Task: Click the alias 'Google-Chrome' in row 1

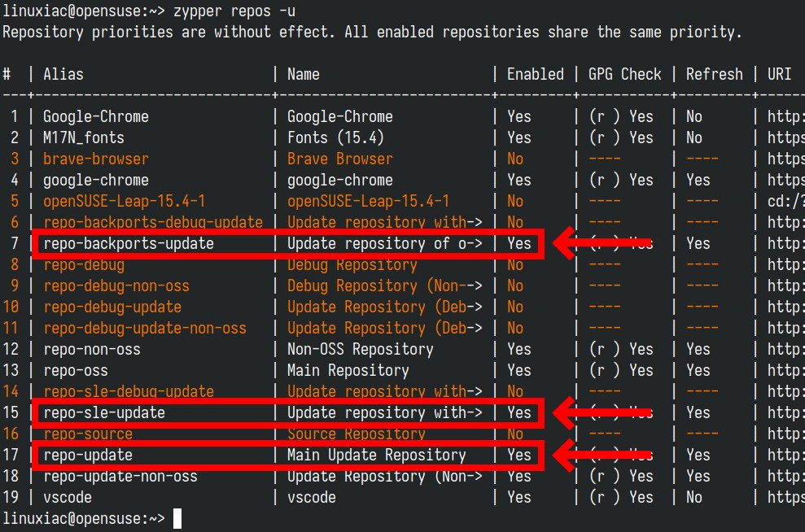Action: click(x=95, y=116)
